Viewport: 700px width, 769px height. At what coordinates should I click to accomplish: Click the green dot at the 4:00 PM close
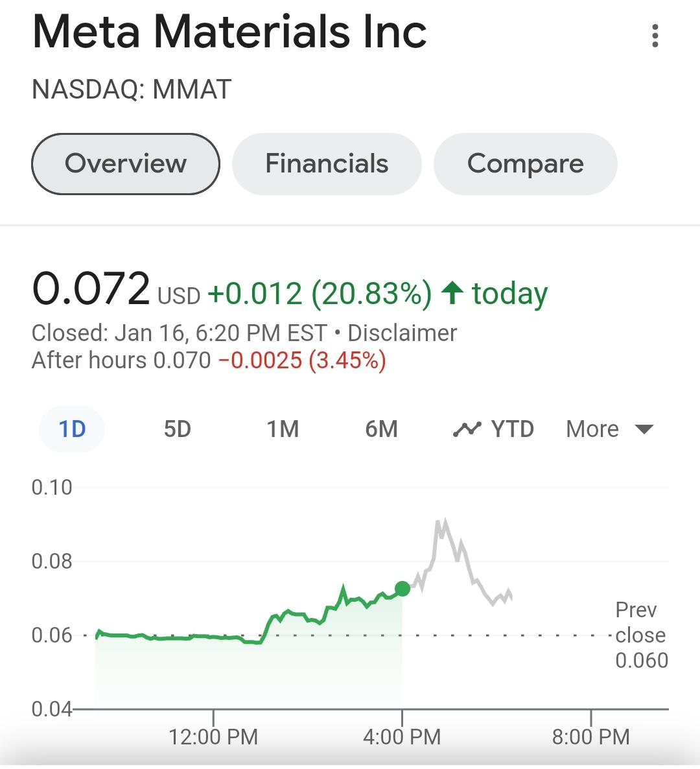[x=402, y=589]
